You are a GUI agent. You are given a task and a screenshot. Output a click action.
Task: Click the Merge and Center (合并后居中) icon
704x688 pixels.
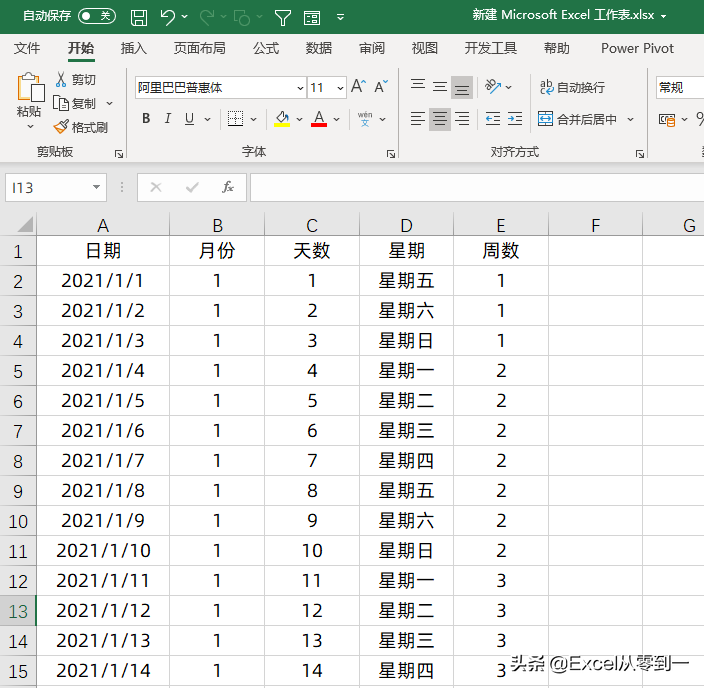point(545,119)
